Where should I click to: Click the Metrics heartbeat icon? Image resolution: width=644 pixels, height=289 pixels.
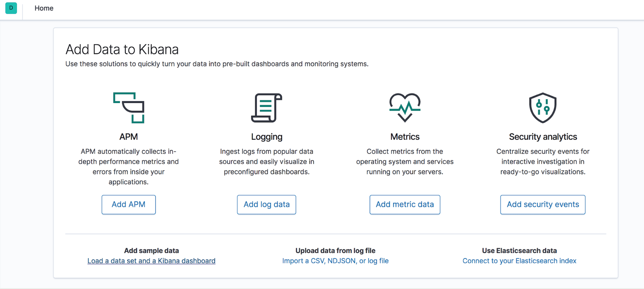point(405,107)
